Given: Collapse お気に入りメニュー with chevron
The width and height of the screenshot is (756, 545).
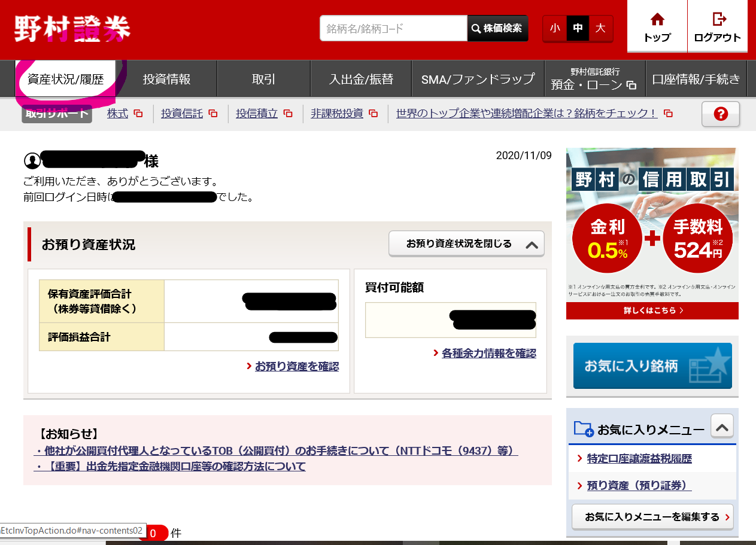Looking at the screenshot, I should point(722,427).
